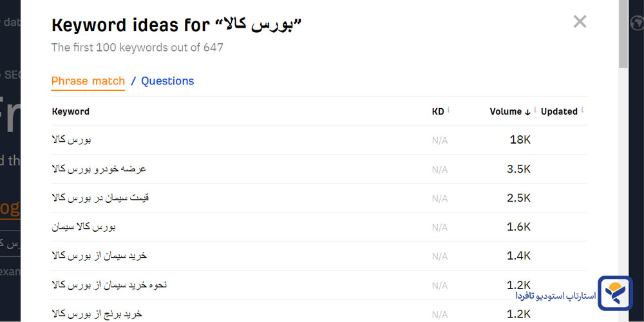The width and height of the screenshot is (644, 322).
Task: Select keyword عرضه خودرو بورس کالا
Action: pyautogui.click(x=99, y=169)
